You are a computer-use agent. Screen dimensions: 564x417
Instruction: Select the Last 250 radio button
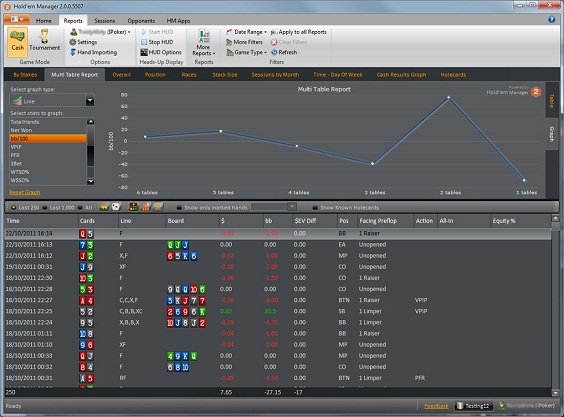[14, 208]
